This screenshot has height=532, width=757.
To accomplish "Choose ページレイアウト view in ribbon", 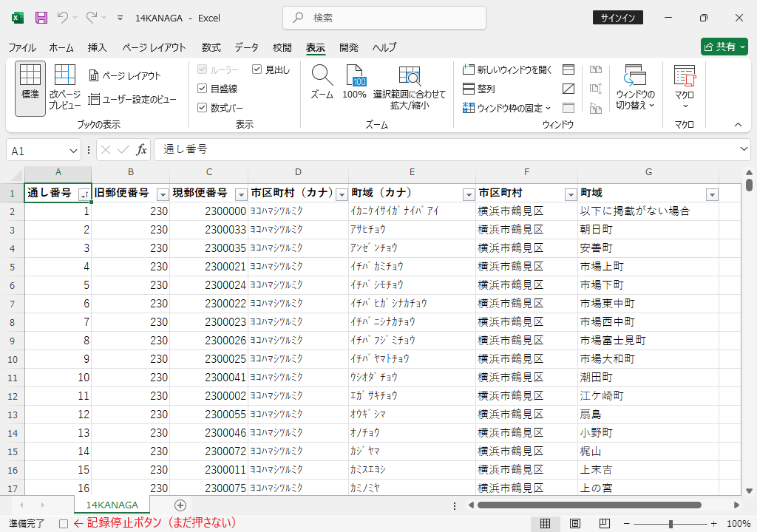I will click(125, 76).
